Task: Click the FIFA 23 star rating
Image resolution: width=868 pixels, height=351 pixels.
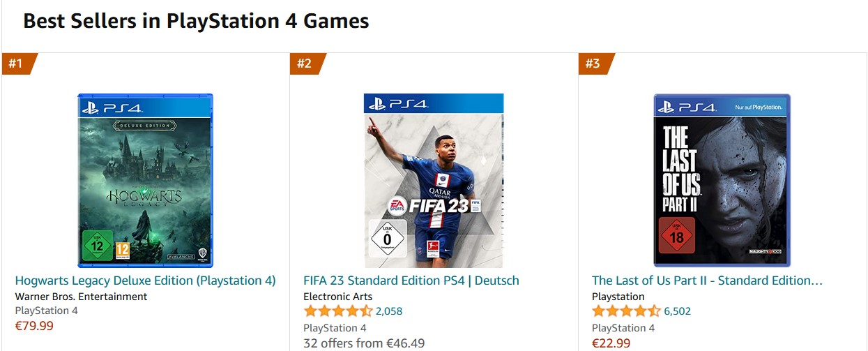Action: [x=337, y=311]
